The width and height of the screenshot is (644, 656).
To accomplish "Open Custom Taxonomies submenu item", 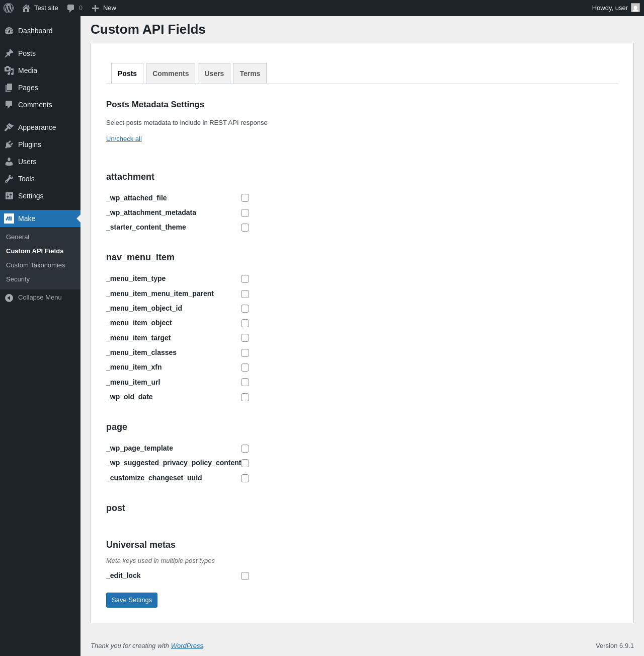I will pos(36,265).
